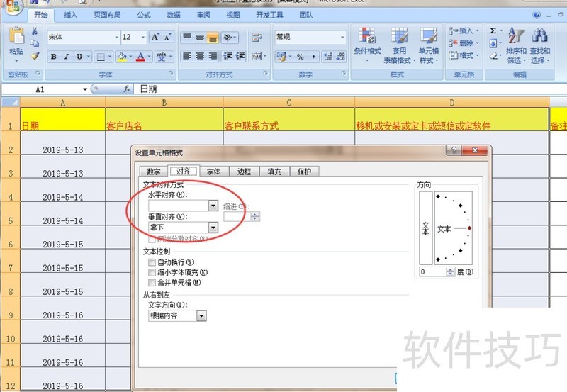Open the 公式 ribbon tab

(144, 15)
